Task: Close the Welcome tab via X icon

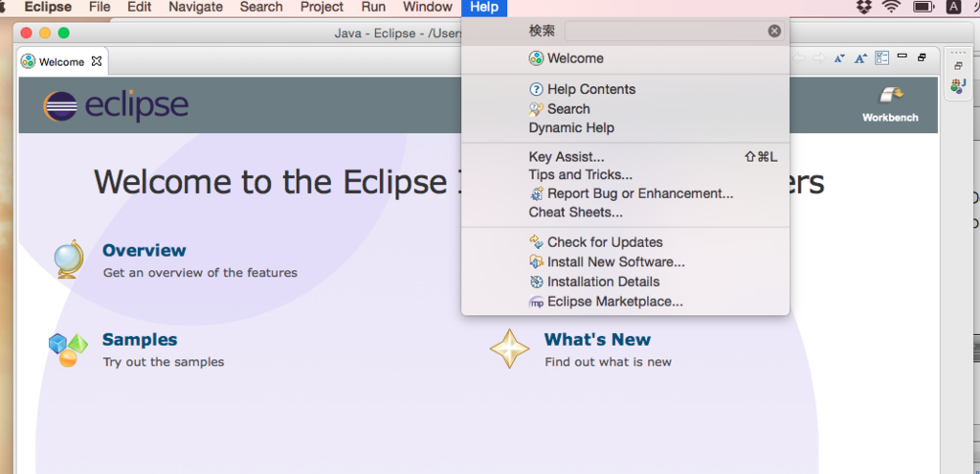Action: 97,61
